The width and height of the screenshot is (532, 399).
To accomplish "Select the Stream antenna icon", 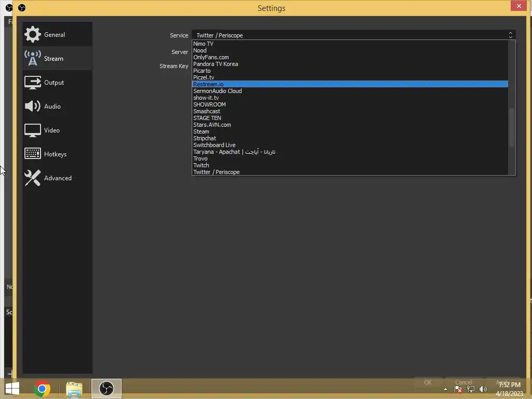I will [33, 58].
